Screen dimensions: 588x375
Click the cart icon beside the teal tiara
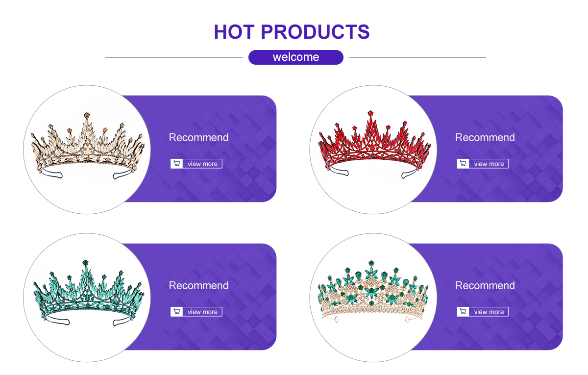click(177, 312)
